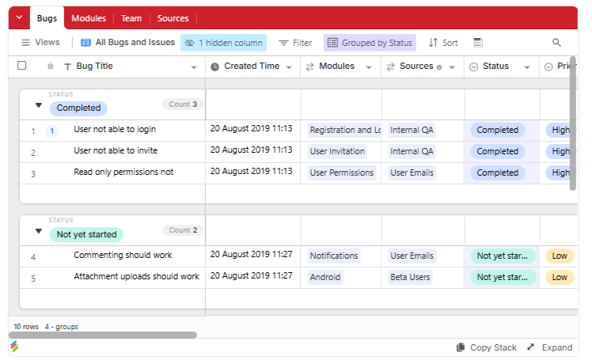Open Bug Title column dropdown arrow

coord(194,67)
